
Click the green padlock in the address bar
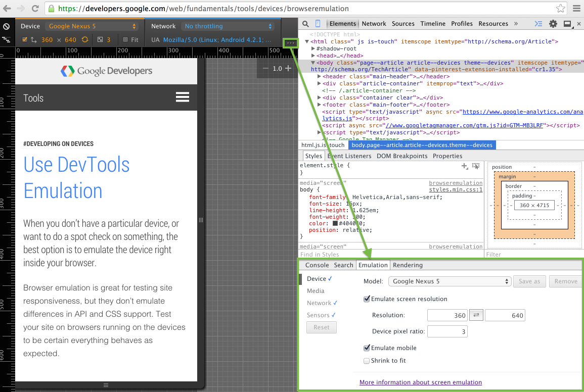pyautogui.click(x=52, y=8)
